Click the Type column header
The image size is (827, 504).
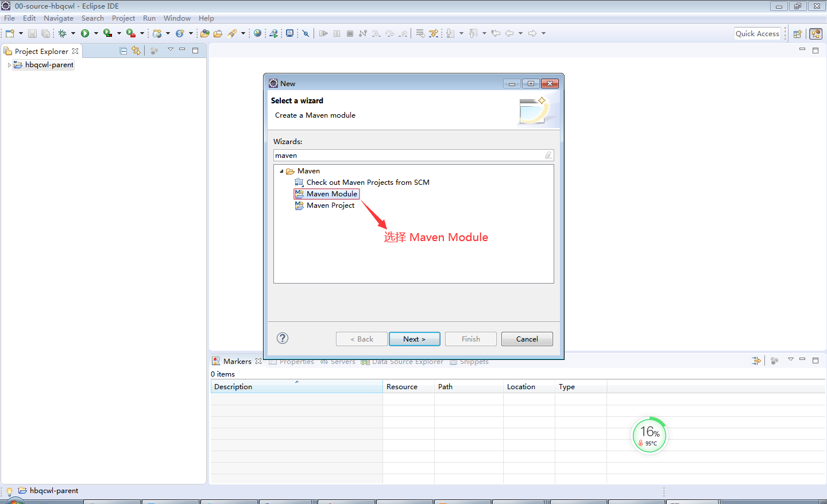tap(581, 387)
